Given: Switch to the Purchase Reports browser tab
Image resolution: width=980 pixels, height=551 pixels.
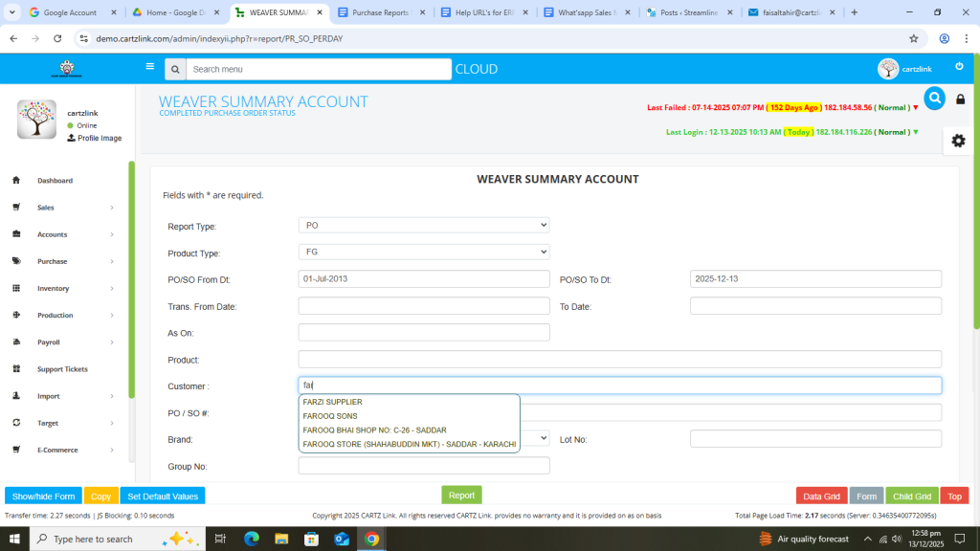Looking at the screenshot, I should 380,12.
